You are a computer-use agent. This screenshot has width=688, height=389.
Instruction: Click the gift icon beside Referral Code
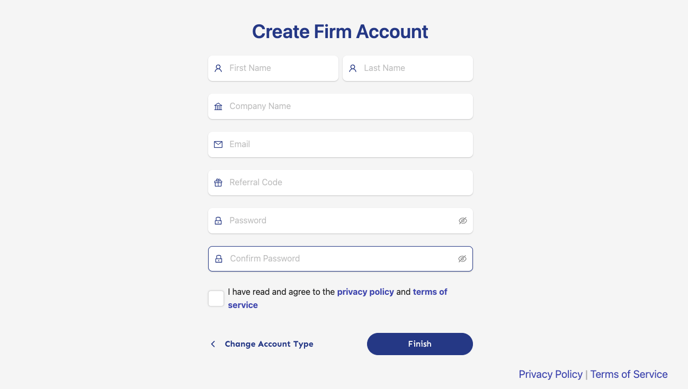[x=218, y=182]
